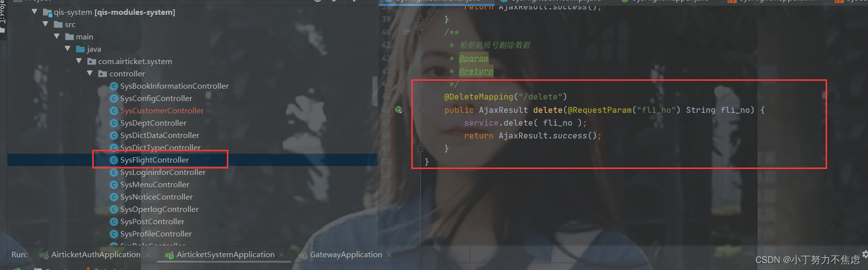
Task: Click class icon beside SysDictDataController
Action: [114, 135]
